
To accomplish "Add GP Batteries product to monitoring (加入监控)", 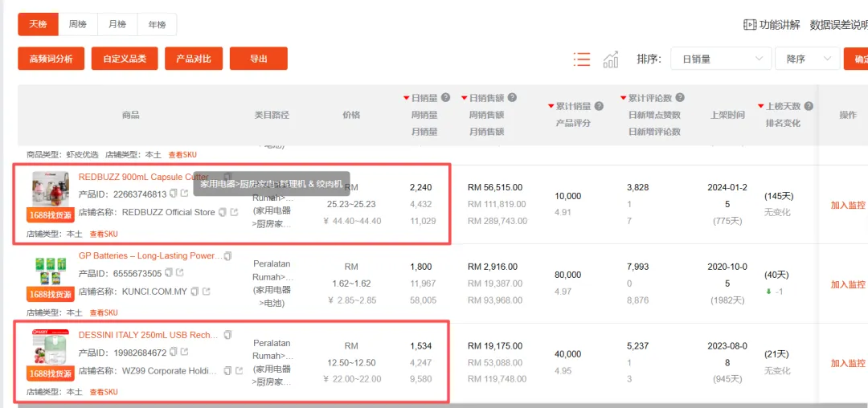I will pyautogui.click(x=848, y=284).
